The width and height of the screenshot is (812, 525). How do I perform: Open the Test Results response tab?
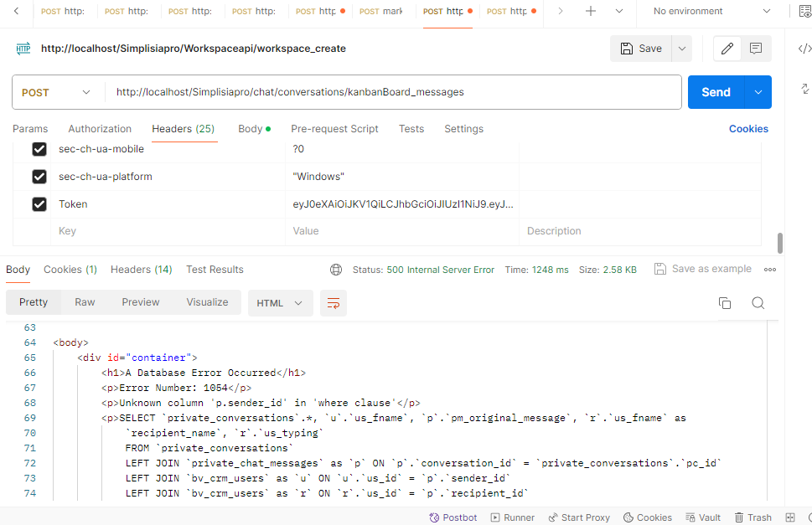pyautogui.click(x=215, y=270)
